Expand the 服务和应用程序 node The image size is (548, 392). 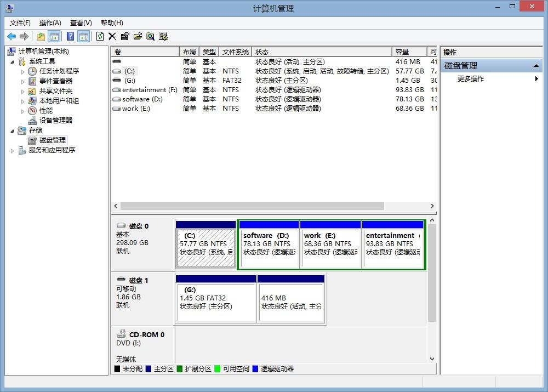click(x=12, y=151)
